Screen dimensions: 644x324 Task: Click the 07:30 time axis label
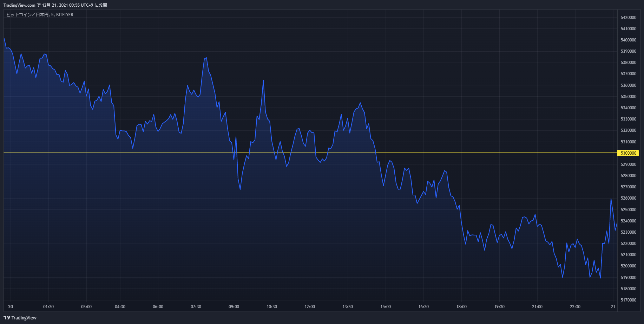[196, 307]
